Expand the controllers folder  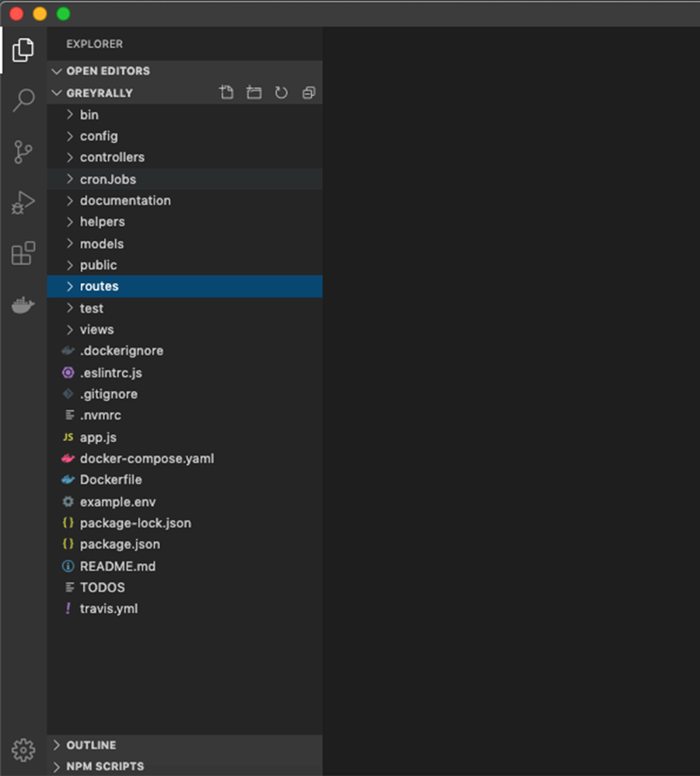tap(112, 157)
